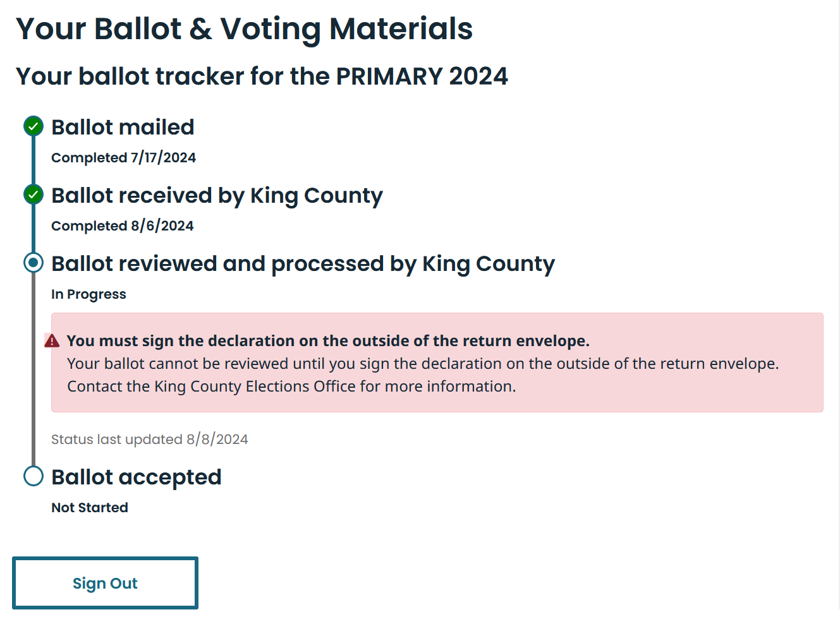Click the Completed 7/17/2024 status text

point(123,158)
